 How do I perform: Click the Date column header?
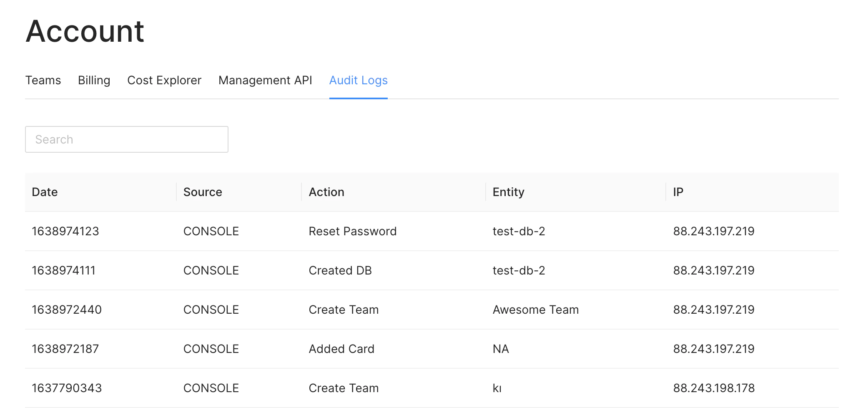(45, 192)
